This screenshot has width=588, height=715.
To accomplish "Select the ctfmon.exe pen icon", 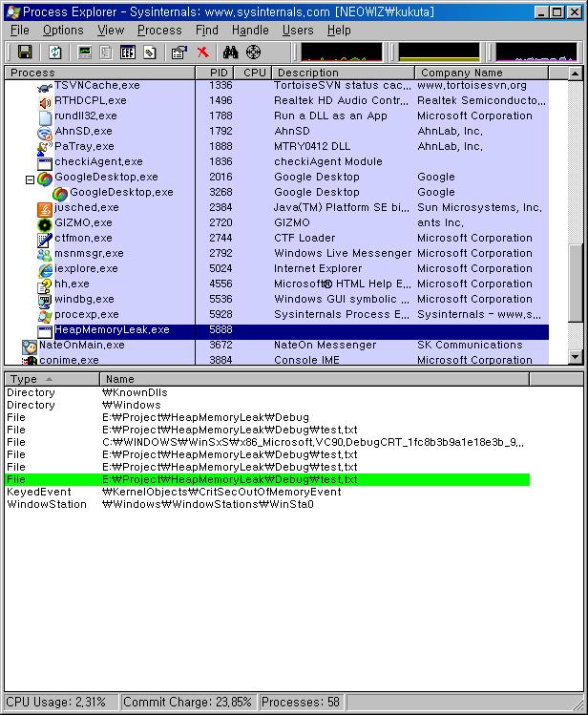I will coord(45,240).
